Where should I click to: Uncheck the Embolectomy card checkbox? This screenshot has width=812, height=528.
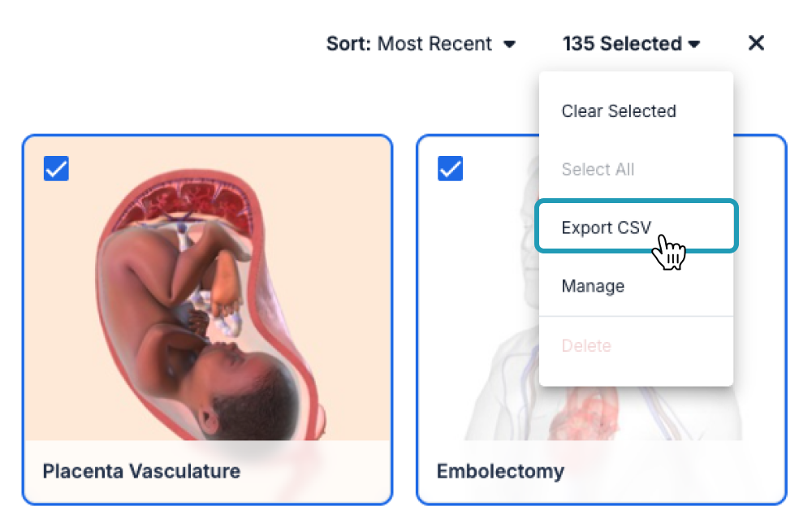point(450,168)
